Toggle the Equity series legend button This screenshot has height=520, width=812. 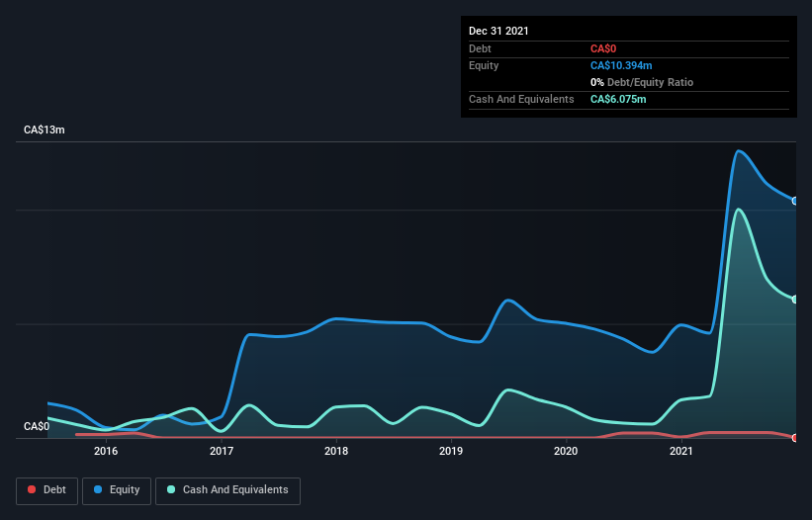(117, 490)
